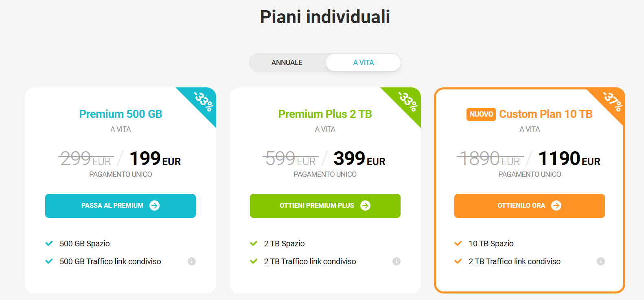The image size is (644, 300).
Task: Click info icon in Custom Plan 10 TB card
Action: pyautogui.click(x=601, y=261)
